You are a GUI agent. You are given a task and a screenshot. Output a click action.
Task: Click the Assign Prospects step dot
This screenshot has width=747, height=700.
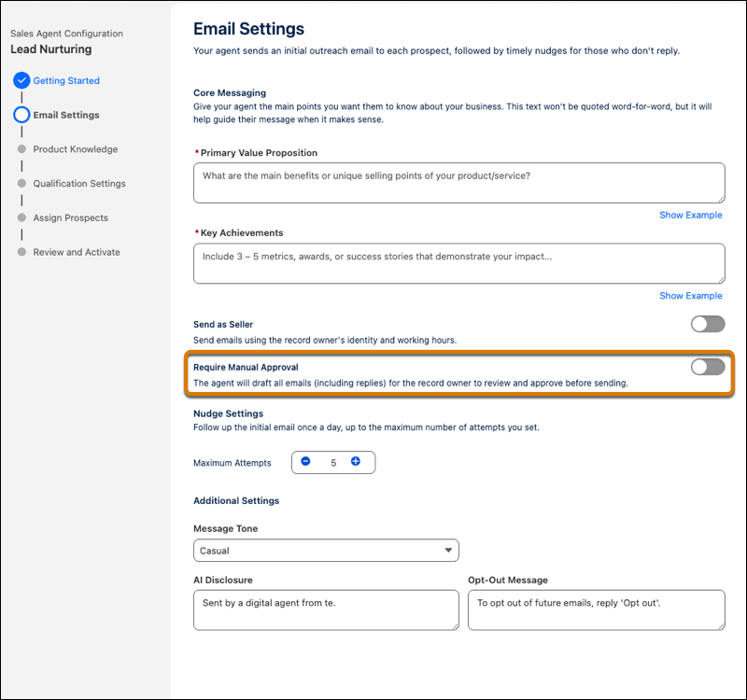pos(21,217)
